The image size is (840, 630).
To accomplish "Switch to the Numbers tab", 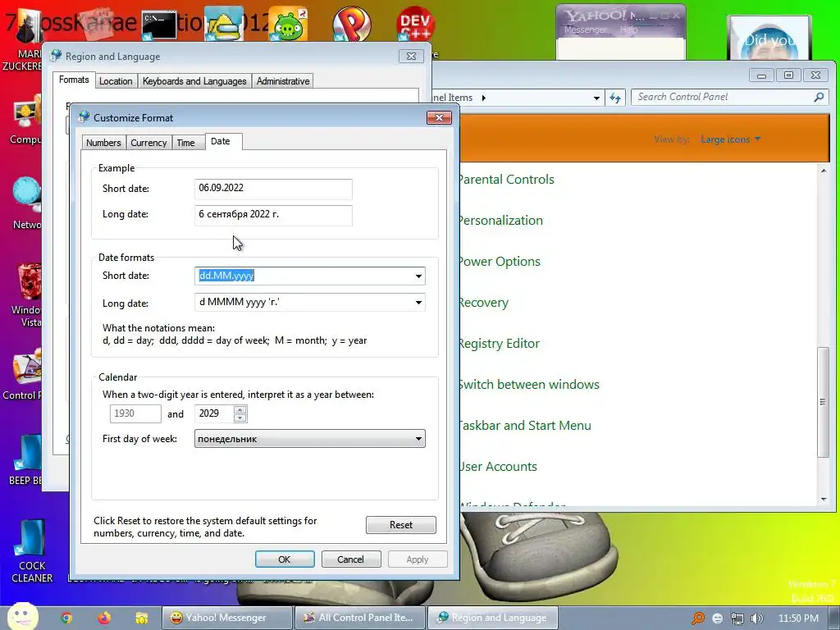I will pyautogui.click(x=103, y=143).
